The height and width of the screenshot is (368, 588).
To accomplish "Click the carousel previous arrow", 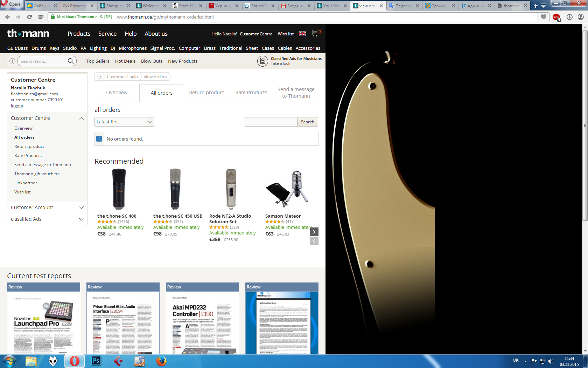I will coord(314,241).
